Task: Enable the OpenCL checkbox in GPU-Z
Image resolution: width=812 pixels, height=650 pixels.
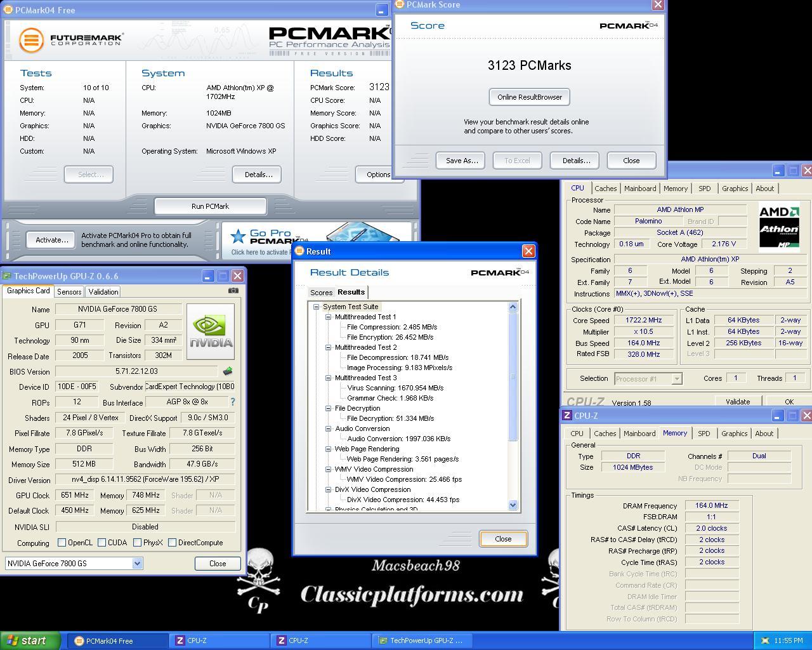Action: [x=62, y=543]
